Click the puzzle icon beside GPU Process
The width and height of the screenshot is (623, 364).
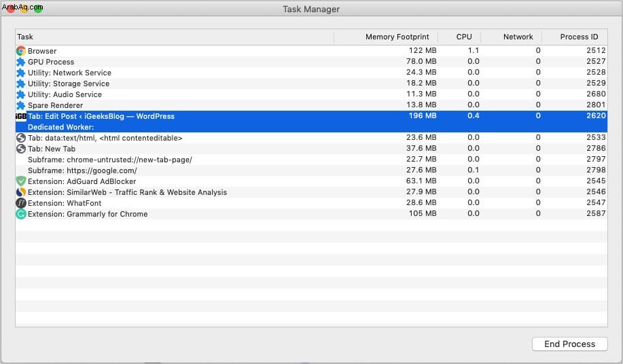pyautogui.click(x=21, y=62)
